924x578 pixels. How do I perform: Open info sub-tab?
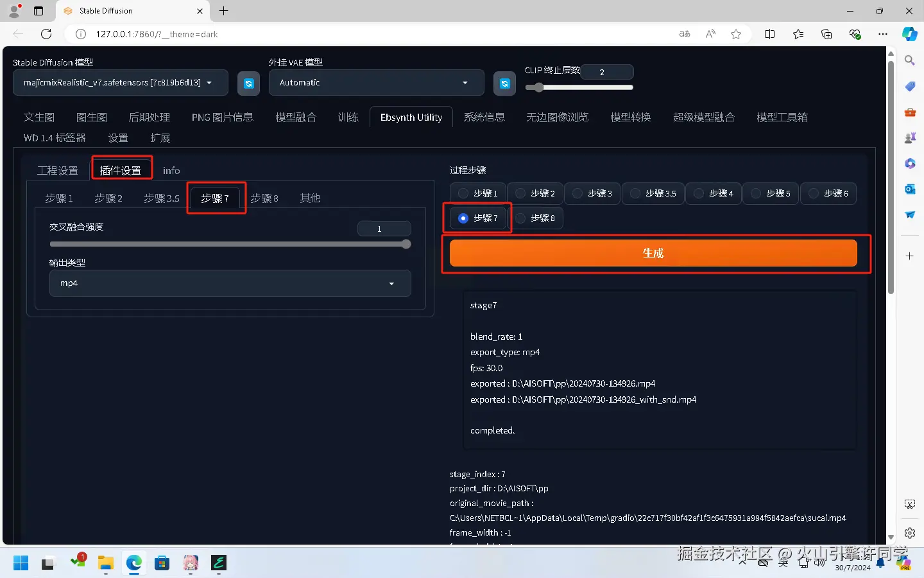[x=171, y=171]
